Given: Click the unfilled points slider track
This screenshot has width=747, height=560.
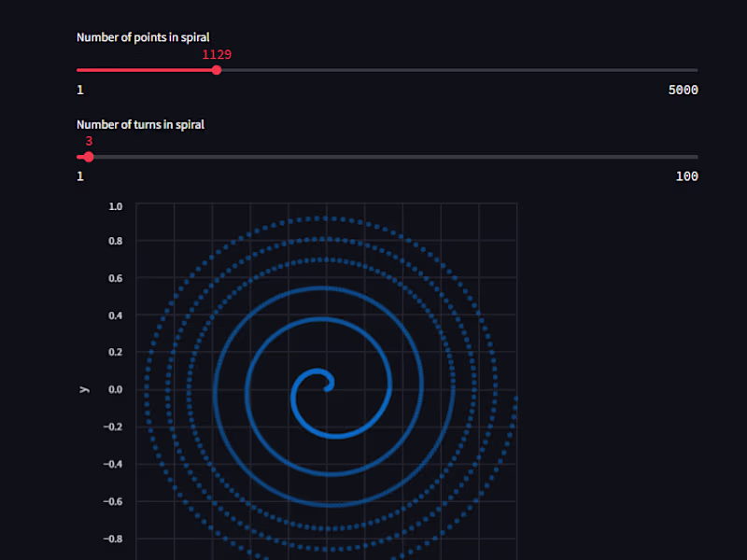Looking at the screenshot, I should pos(458,71).
